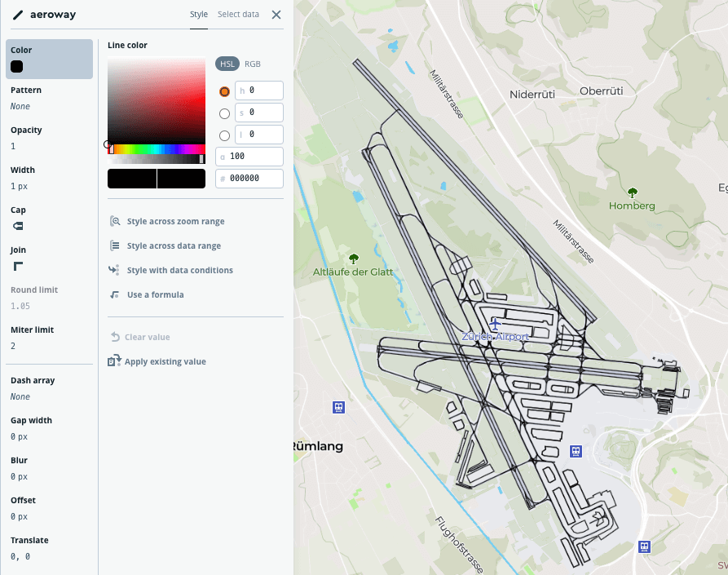Select the lightness (l) radio button
Image resolution: width=728 pixels, height=575 pixels.
point(225,135)
